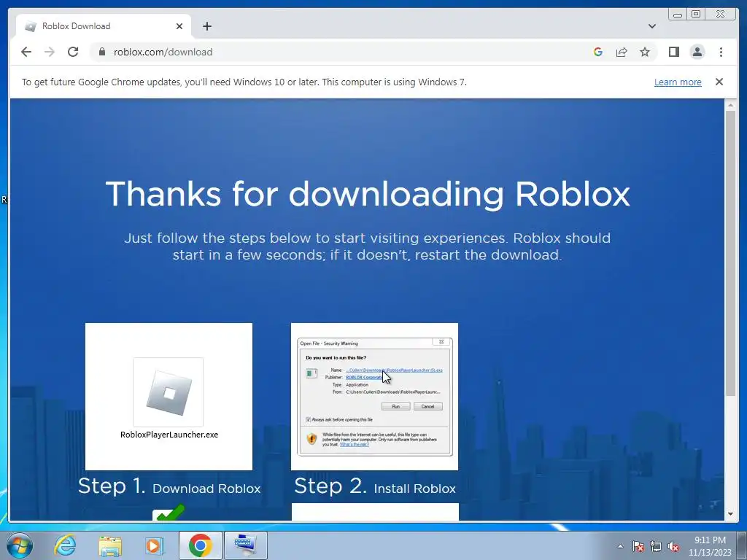This screenshot has height=560, width=747.
Task: Open the Chrome profile avatar menu
Action: click(697, 52)
